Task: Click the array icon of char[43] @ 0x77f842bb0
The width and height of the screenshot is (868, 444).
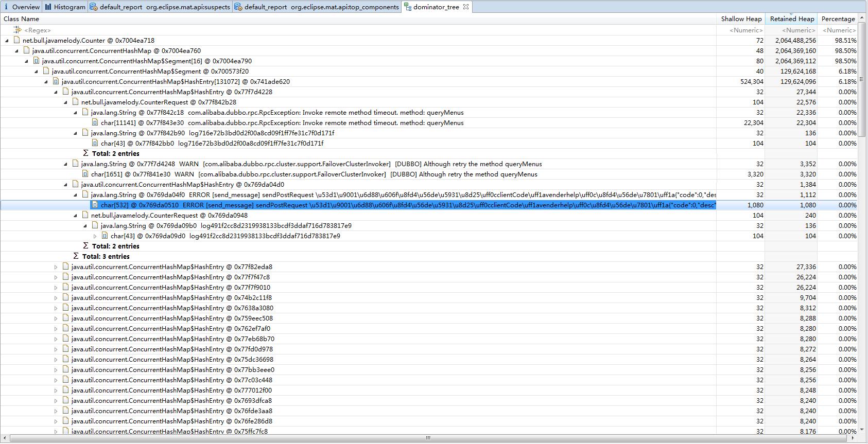Action: point(95,143)
